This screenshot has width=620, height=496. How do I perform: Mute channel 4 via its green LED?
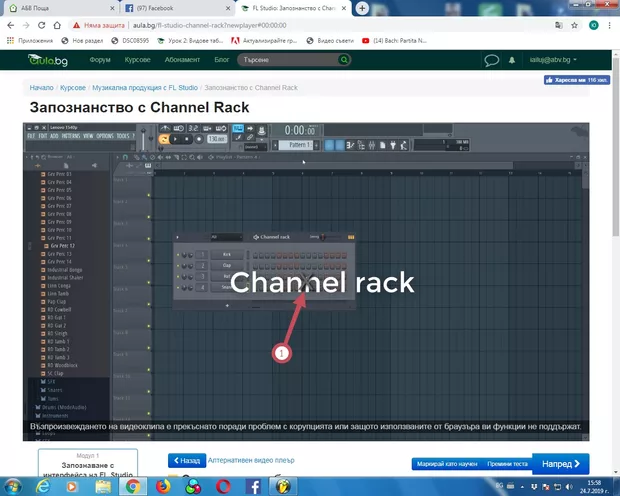[178, 288]
